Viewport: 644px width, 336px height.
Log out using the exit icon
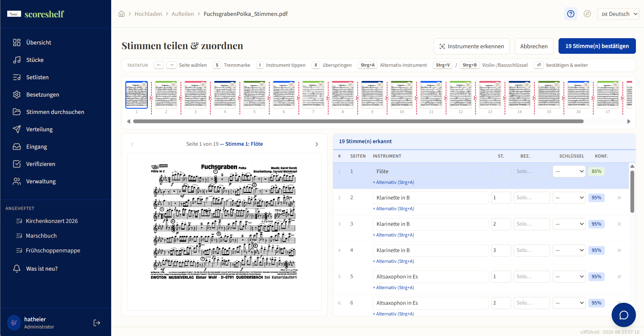[97, 323]
